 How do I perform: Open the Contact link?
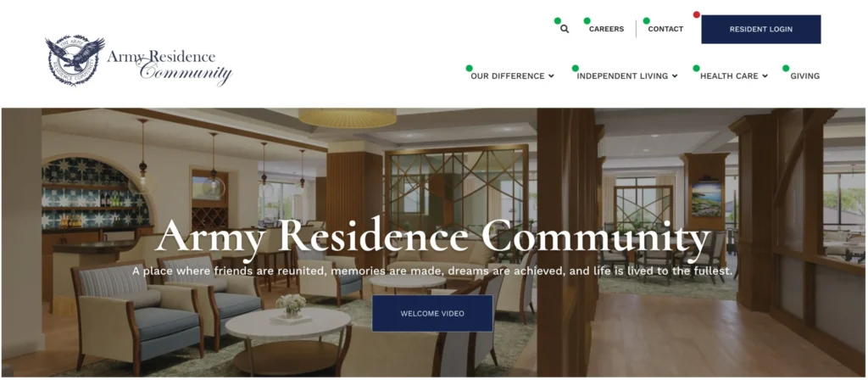[x=665, y=30]
